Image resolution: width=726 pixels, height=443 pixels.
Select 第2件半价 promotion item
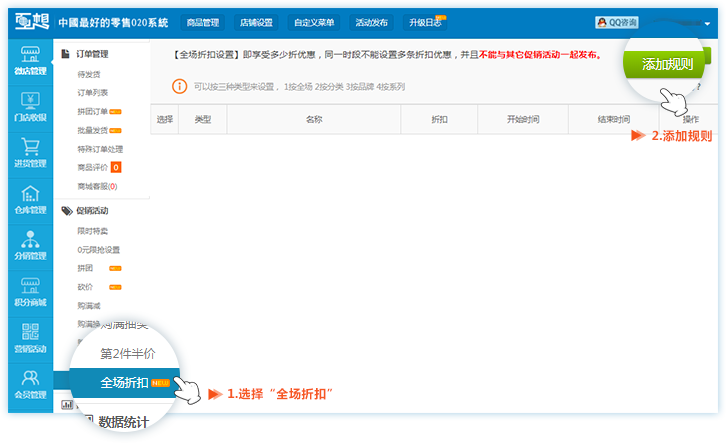click(128, 354)
